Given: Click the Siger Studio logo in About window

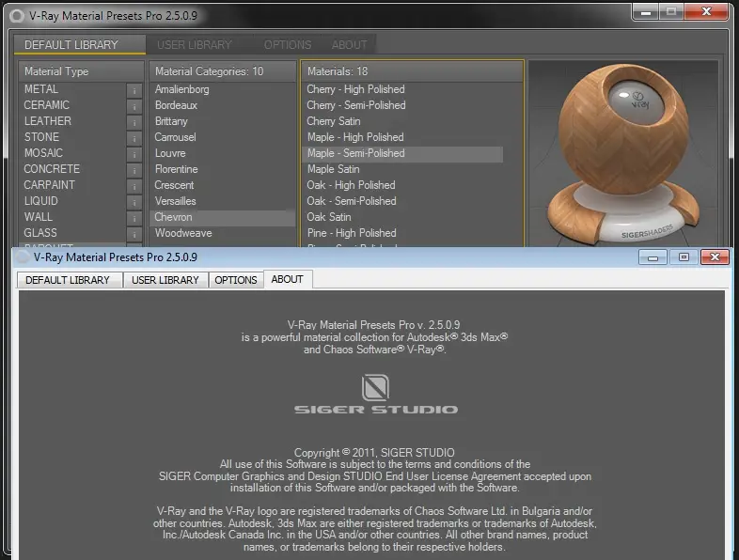Looking at the screenshot, I should point(376,395).
